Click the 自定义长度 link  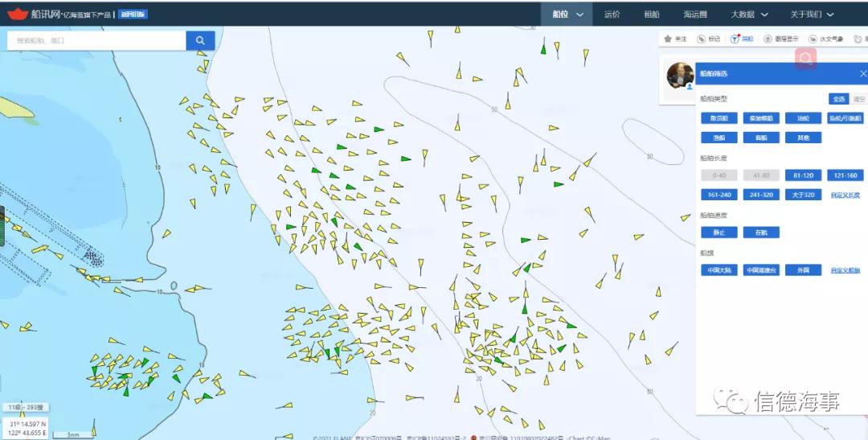[x=845, y=195]
